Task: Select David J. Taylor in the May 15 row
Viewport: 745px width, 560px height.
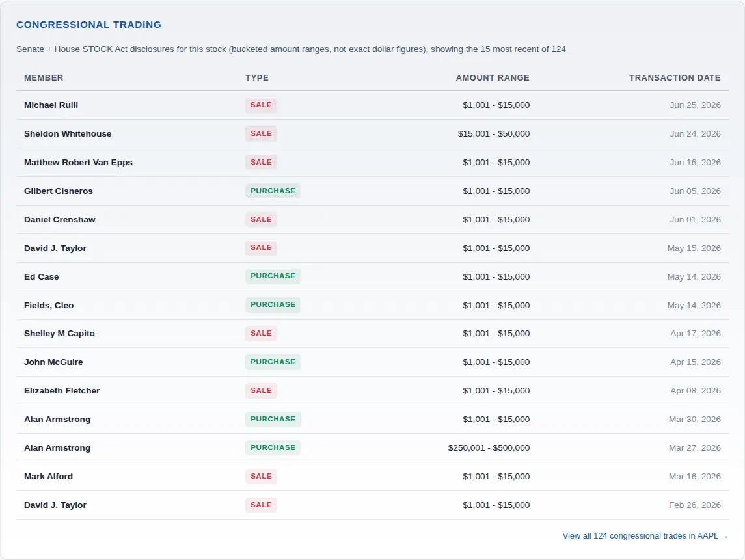Action: tap(55, 248)
